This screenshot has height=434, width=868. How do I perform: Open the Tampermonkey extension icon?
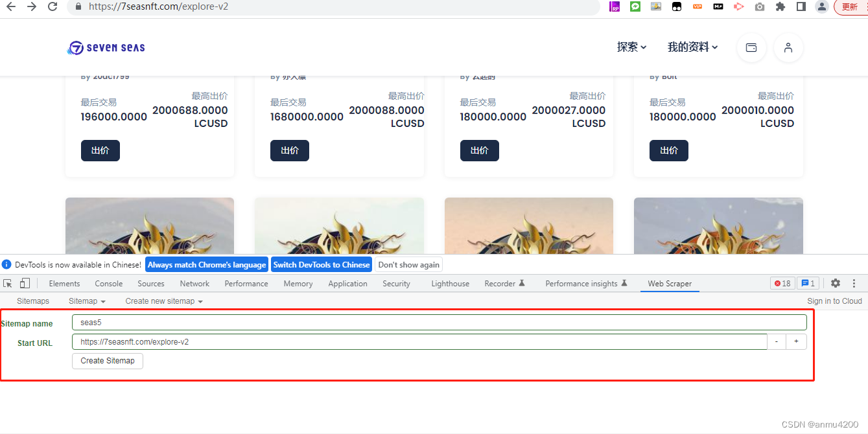677,6
